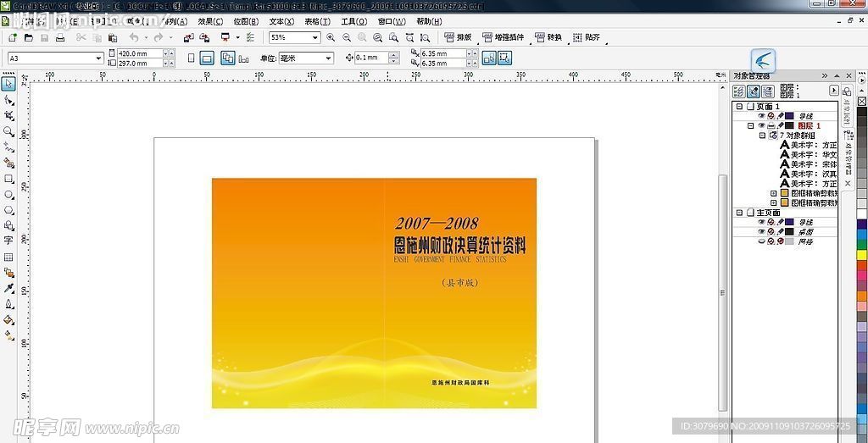Open the 工具(O) menu
The height and width of the screenshot is (443, 868).
pyautogui.click(x=353, y=21)
